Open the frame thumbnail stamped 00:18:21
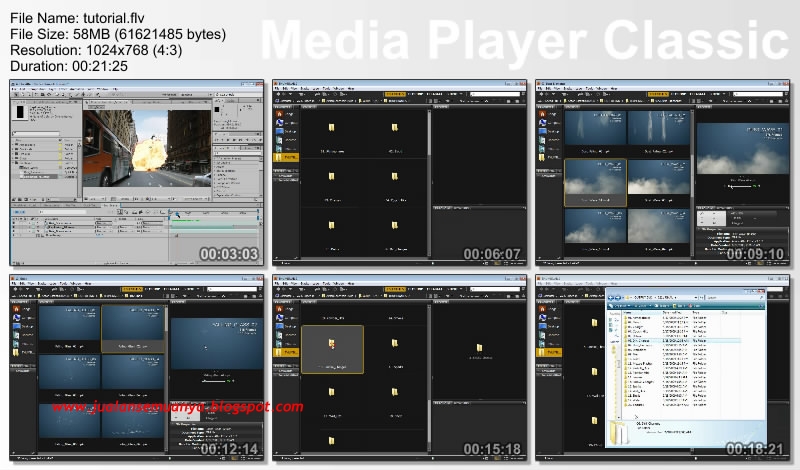The height and width of the screenshot is (470, 800). [663, 367]
